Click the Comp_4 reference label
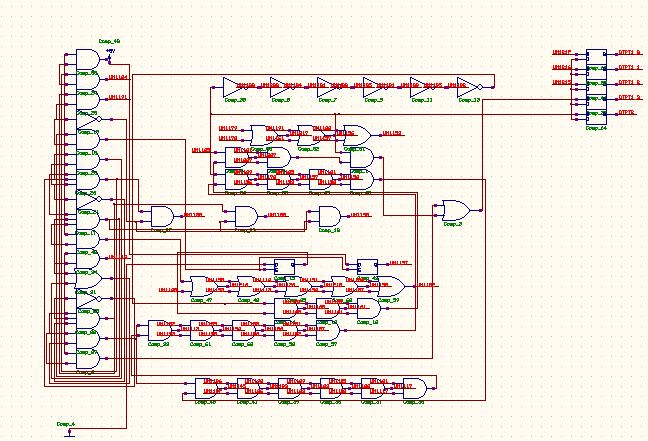This screenshot has width=648, height=441. tap(66, 424)
